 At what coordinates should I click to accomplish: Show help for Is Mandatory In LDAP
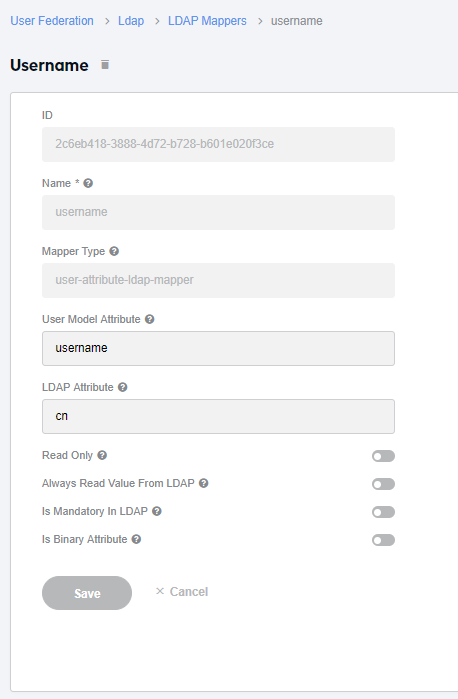coord(157,511)
